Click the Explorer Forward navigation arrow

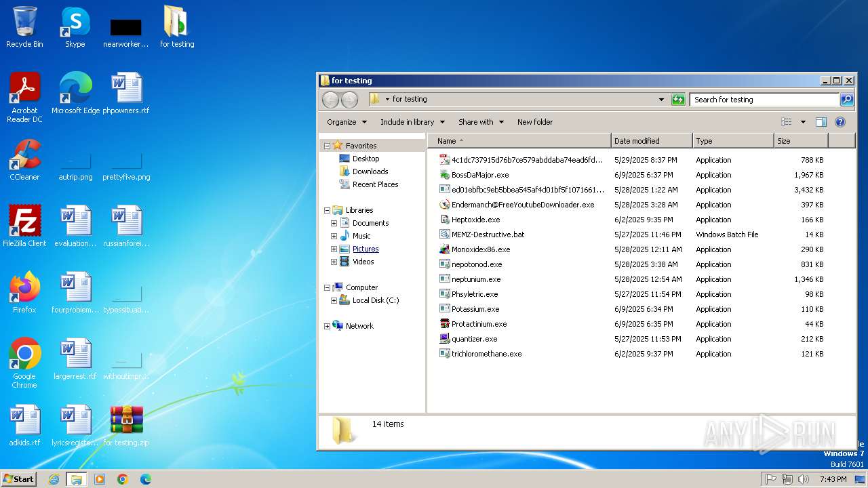pos(349,100)
